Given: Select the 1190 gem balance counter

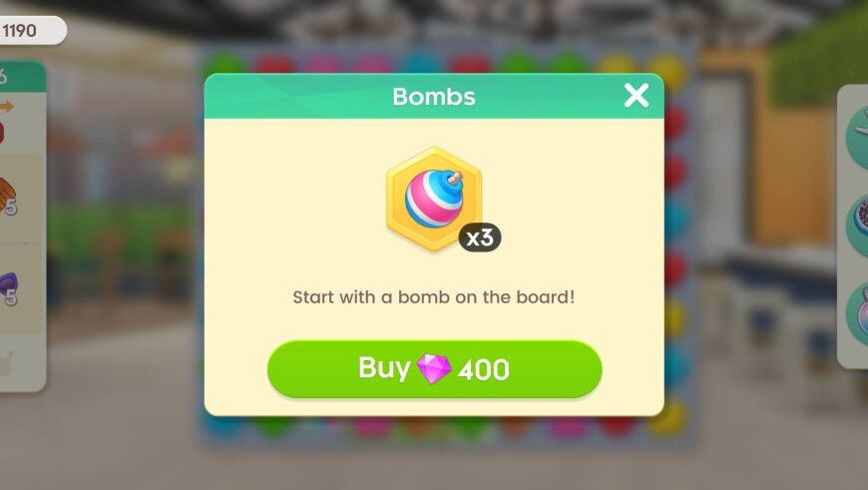Looking at the screenshot, I should point(31,31).
